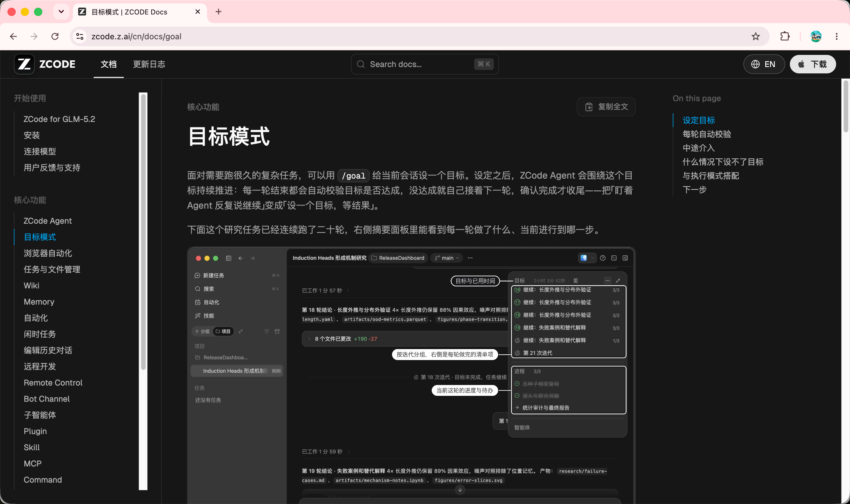Jump to 与执行模式搭配 section

[711, 176]
